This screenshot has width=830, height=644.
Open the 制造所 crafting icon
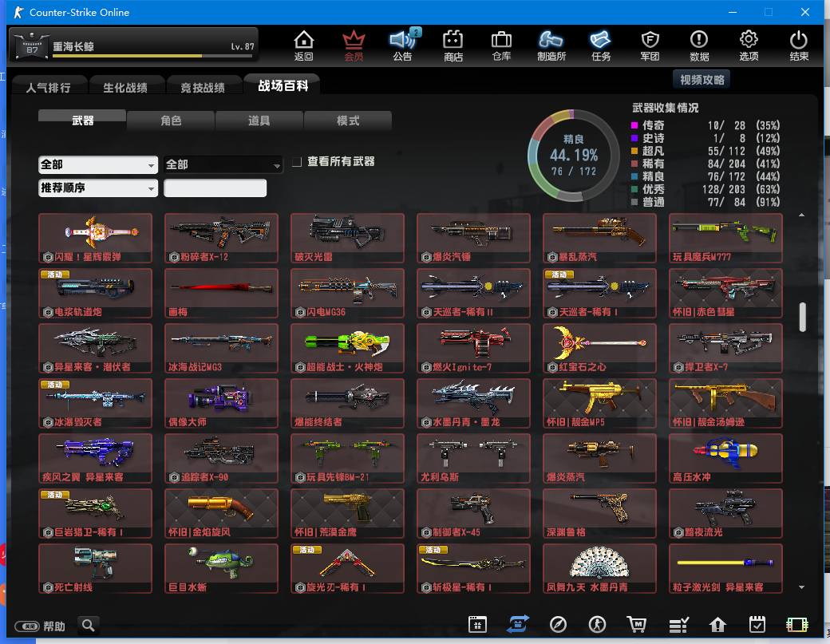pyautogui.click(x=551, y=45)
